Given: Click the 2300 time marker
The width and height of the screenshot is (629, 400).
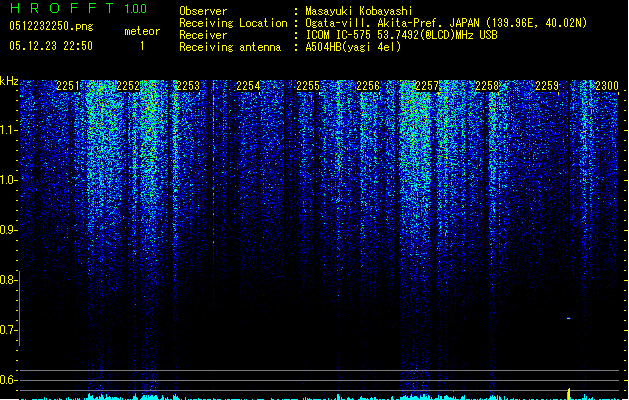Looking at the screenshot, I should 607,86.
